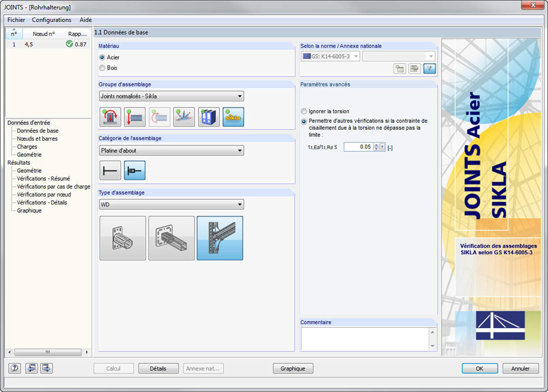
Task: Click the Annuler button
Action: pos(521,369)
